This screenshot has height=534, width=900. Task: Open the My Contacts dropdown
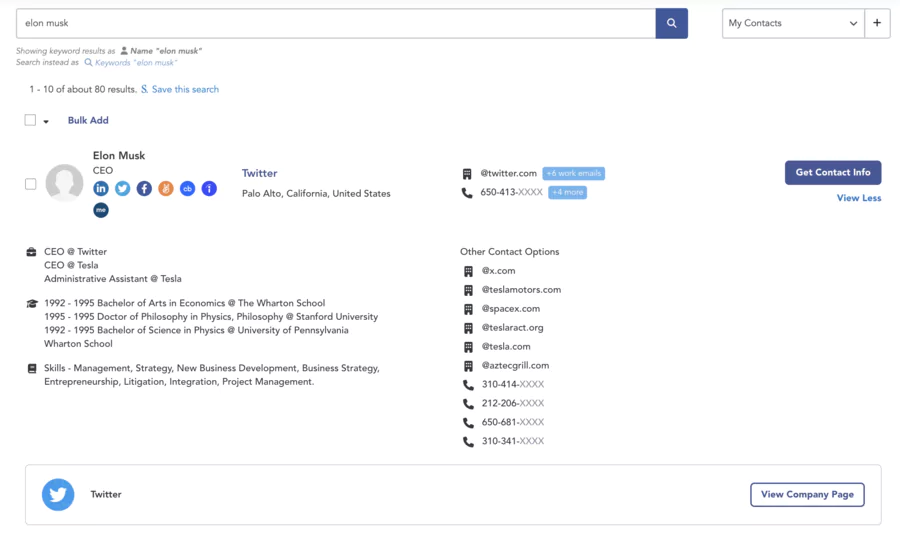(793, 24)
